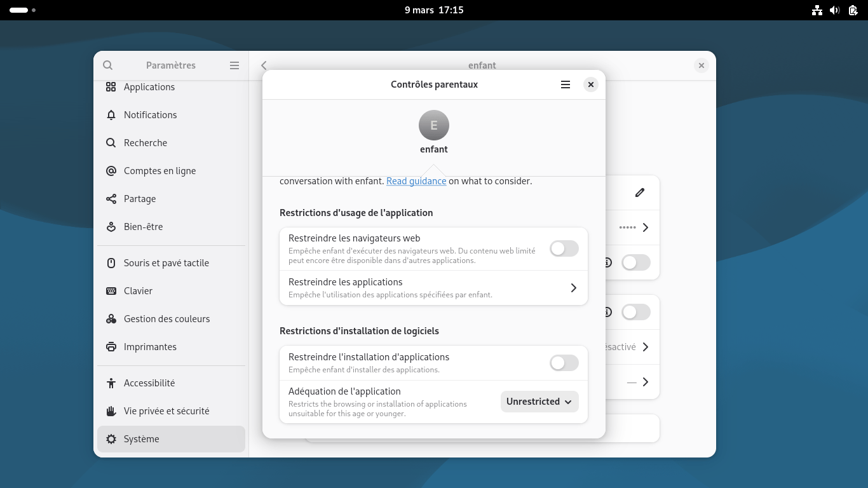Click the Clavier keyboard icon

tap(111, 291)
